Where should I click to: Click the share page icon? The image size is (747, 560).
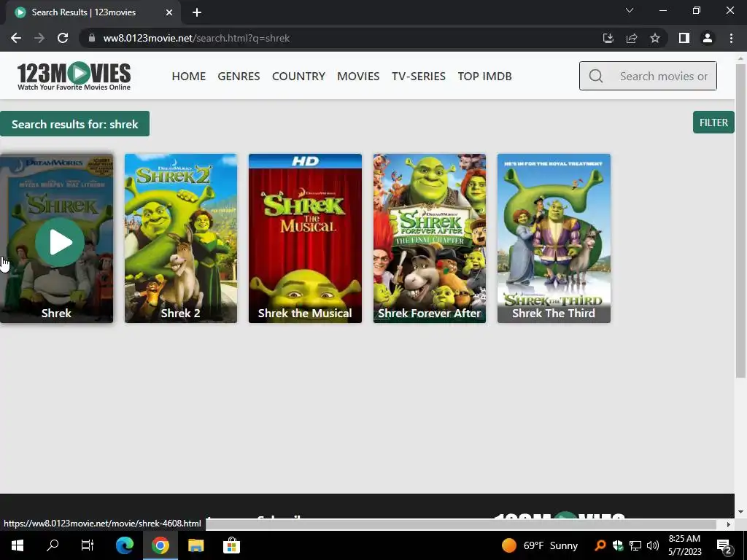(632, 38)
